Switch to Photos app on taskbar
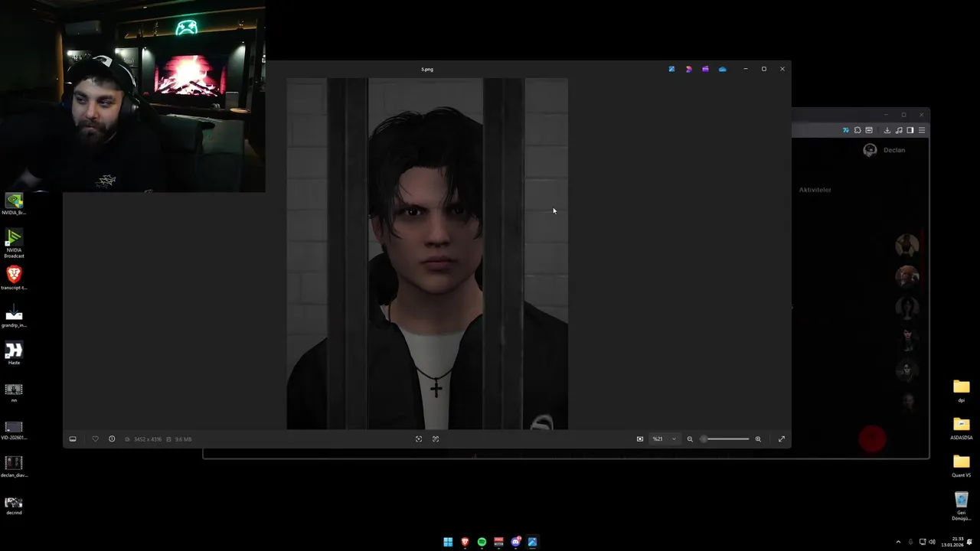 532,542
